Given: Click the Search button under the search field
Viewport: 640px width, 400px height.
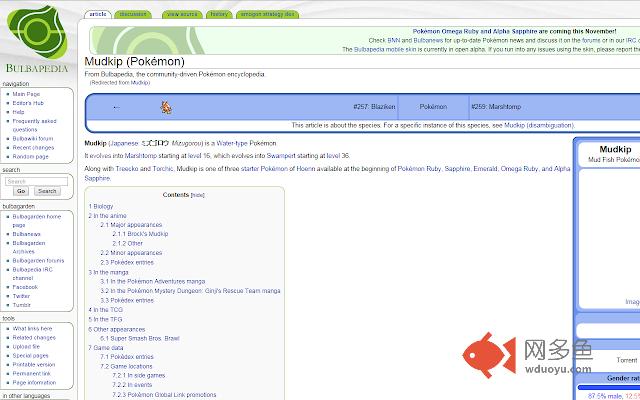Looking at the screenshot, I should (x=47, y=191).
